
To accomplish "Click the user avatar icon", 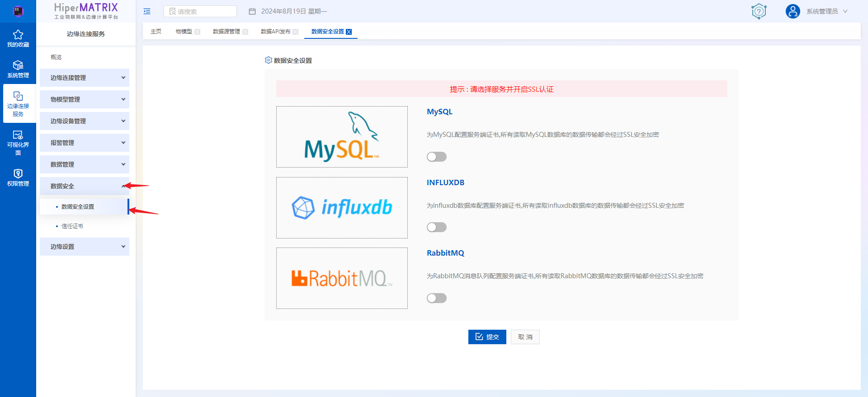I will coord(793,11).
